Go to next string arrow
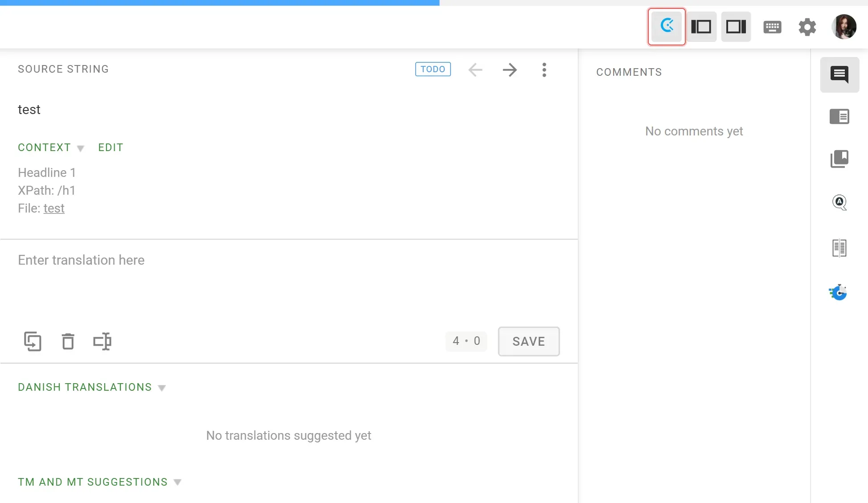The width and height of the screenshot is (868, 503). pos(510,70)
